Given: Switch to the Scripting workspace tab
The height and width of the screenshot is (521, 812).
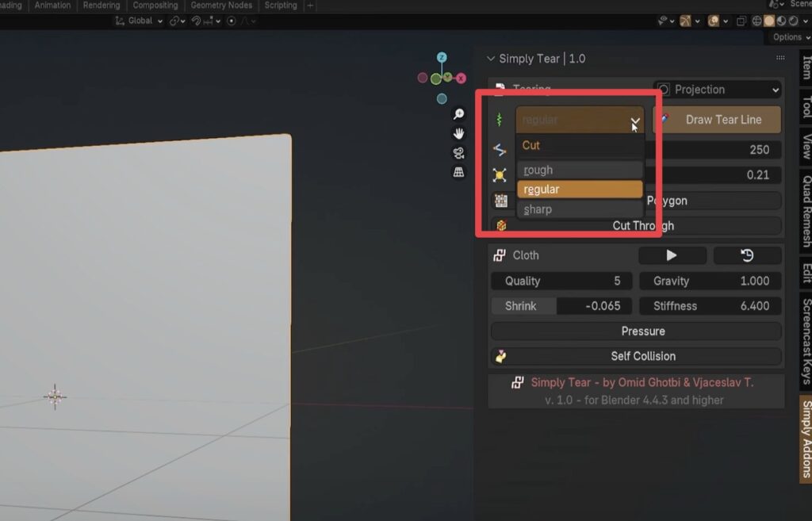Looking at the screenshot, I should click(281, 6).
